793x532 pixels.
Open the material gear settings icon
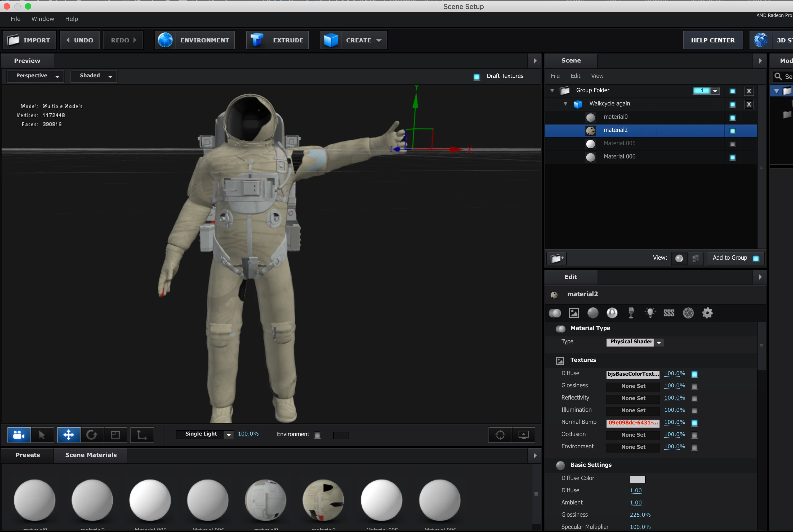coord(707,313)
